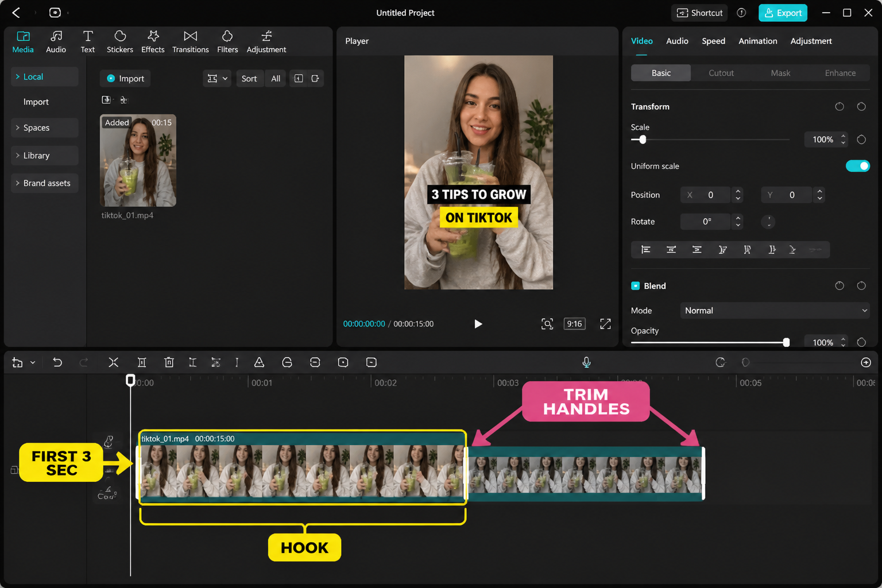Click the keyframe icon next to Opacity value
This screenshot has height=588, width=882.
coord(861,342)
